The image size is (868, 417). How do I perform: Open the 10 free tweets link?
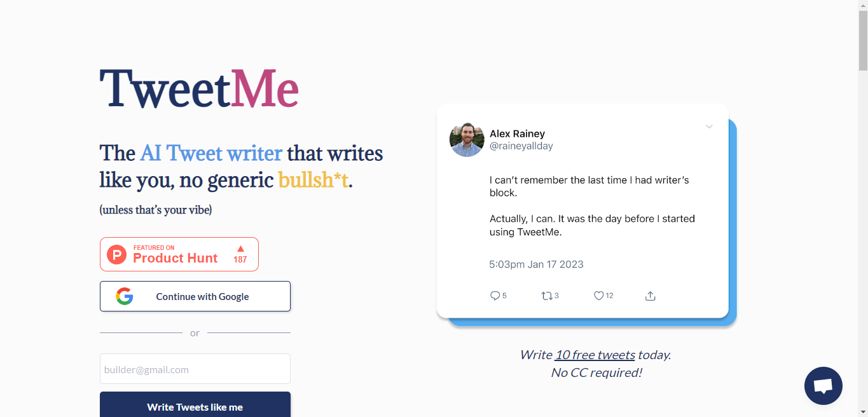(x=595, y=355)
